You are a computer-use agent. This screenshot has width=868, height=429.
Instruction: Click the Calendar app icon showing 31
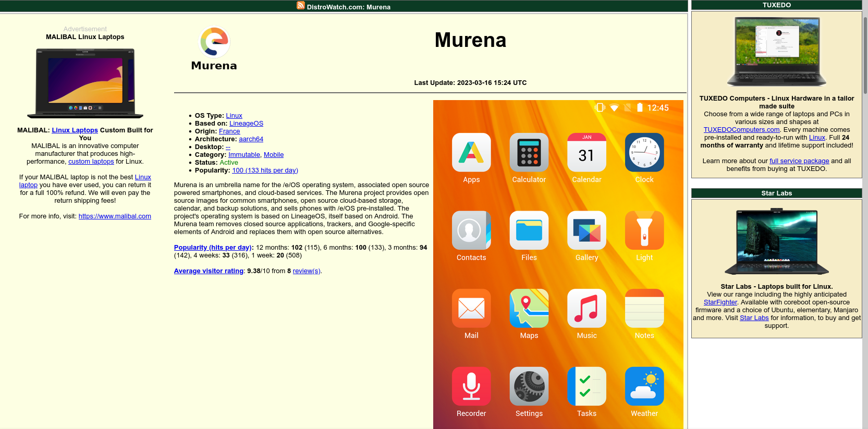click(586, 152)
